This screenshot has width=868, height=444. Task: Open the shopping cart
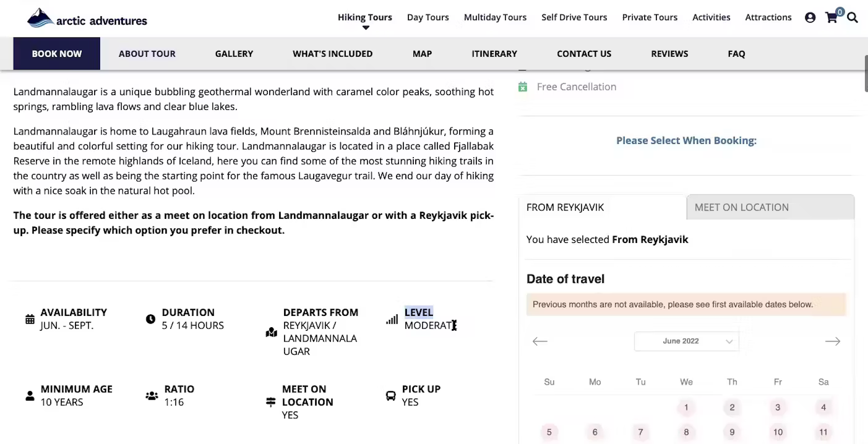[x=832, y=18]
